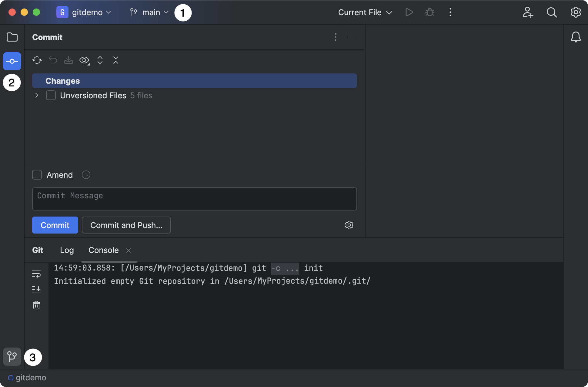Enable the Amend checkbox
588x387 pixels.
[37, 175]
